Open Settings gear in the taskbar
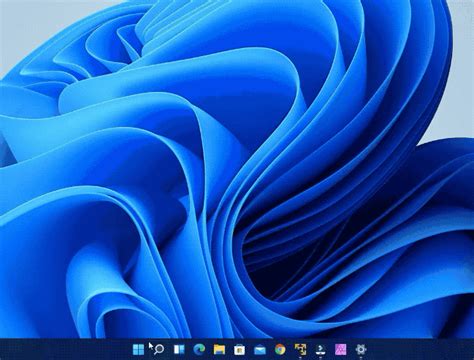 361,349
